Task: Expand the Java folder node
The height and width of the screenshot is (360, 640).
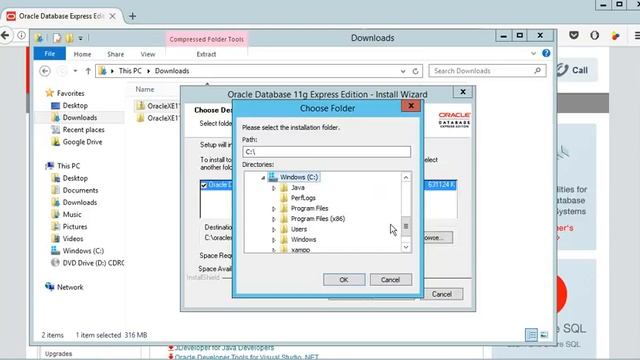Action: tap(273, 188)
